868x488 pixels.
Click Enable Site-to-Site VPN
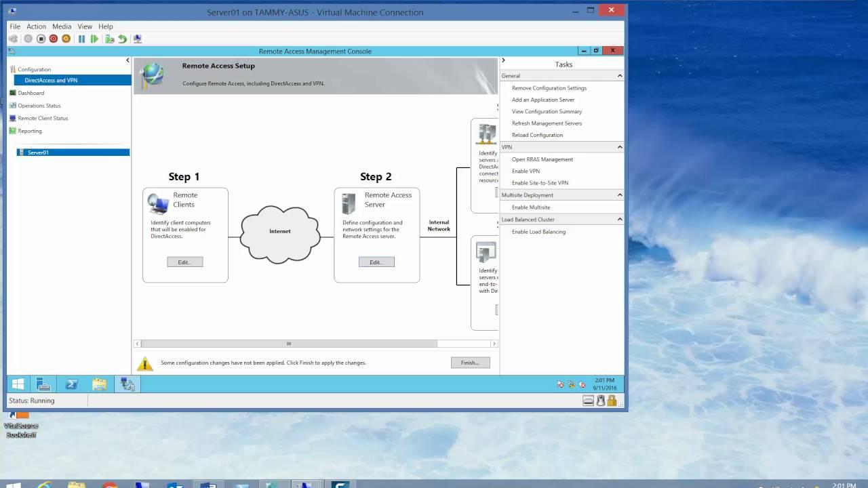[540, 183]
